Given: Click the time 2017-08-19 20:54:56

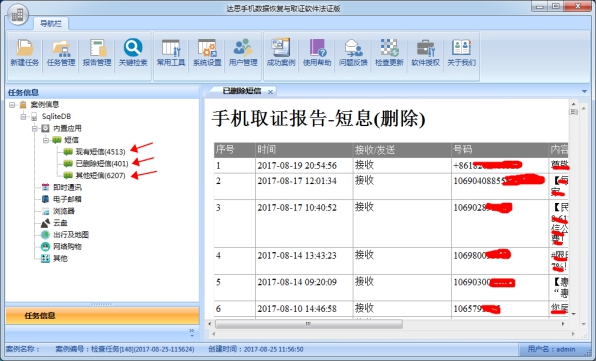Looking at the screenshot, I should point(297,165).
